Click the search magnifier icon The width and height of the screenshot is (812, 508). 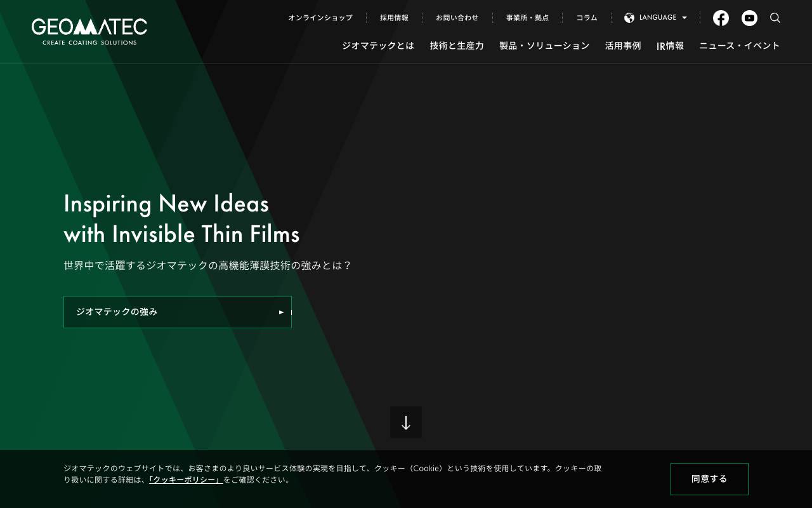click(x=775, y=18)
